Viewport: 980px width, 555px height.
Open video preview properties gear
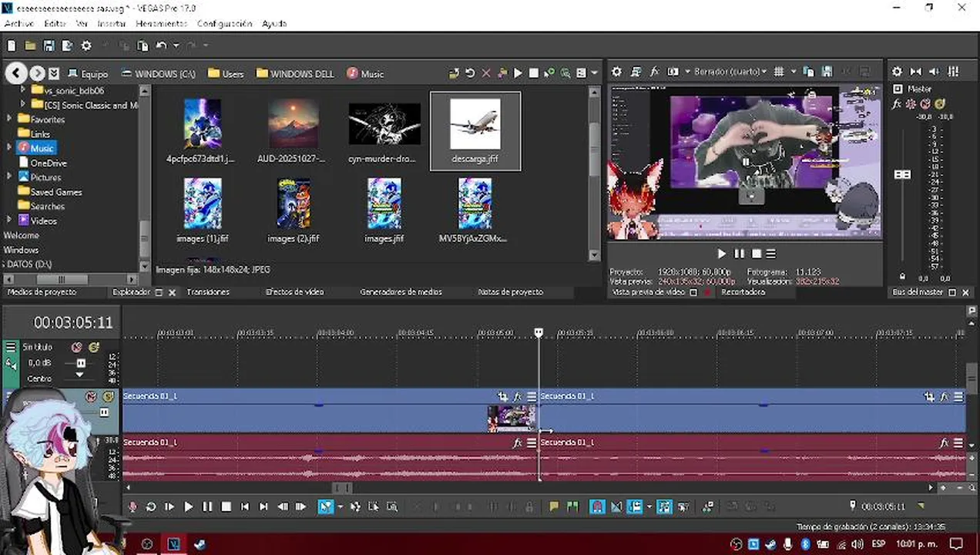[616, 72]
